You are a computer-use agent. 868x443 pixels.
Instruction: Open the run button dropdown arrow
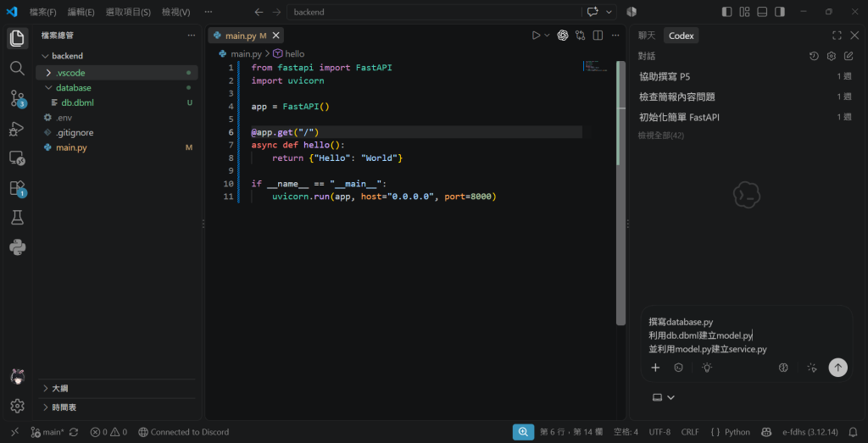pos(548,36)
